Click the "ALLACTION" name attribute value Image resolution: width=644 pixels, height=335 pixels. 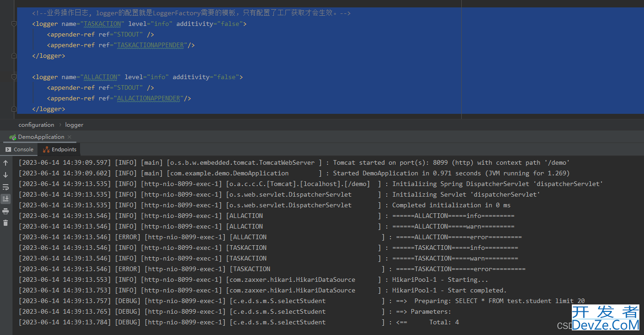tap(100, 77)
